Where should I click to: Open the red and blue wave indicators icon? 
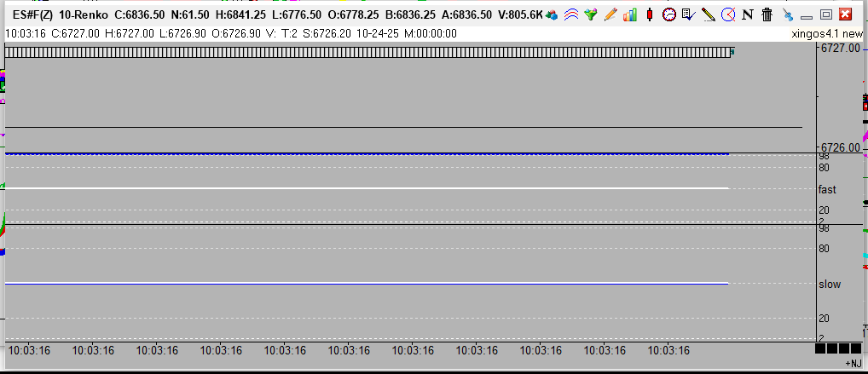pos(572,14)
